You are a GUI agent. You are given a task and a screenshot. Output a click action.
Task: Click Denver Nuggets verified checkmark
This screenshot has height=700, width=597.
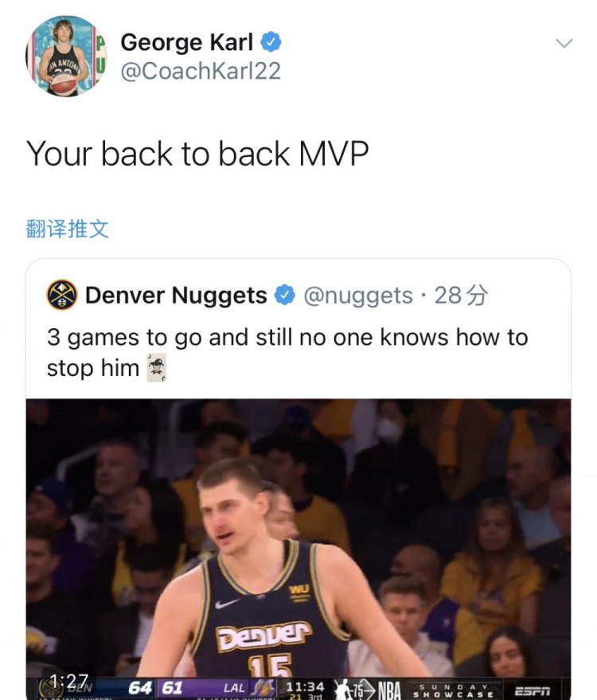click(x=285, y=295)
